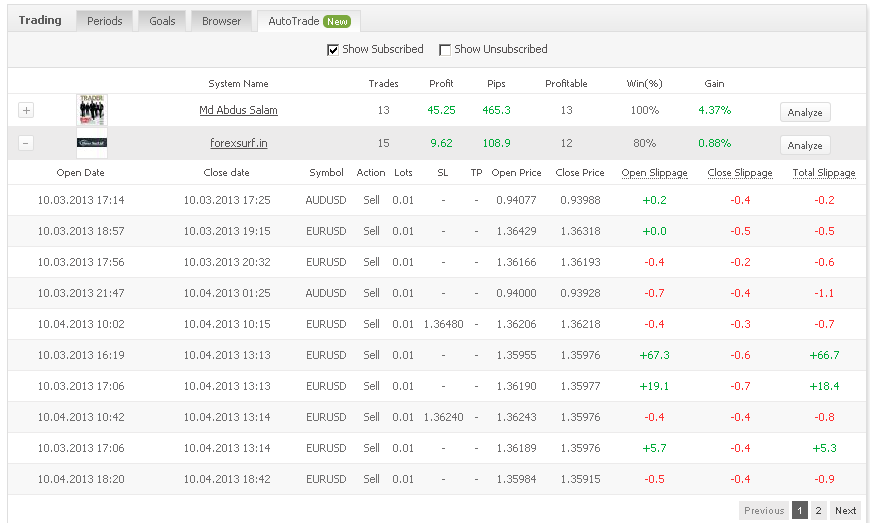Click gain value 4.37%
Viewport: 870px width, 523px height.
pyautogui.click(x=714, y=110)
